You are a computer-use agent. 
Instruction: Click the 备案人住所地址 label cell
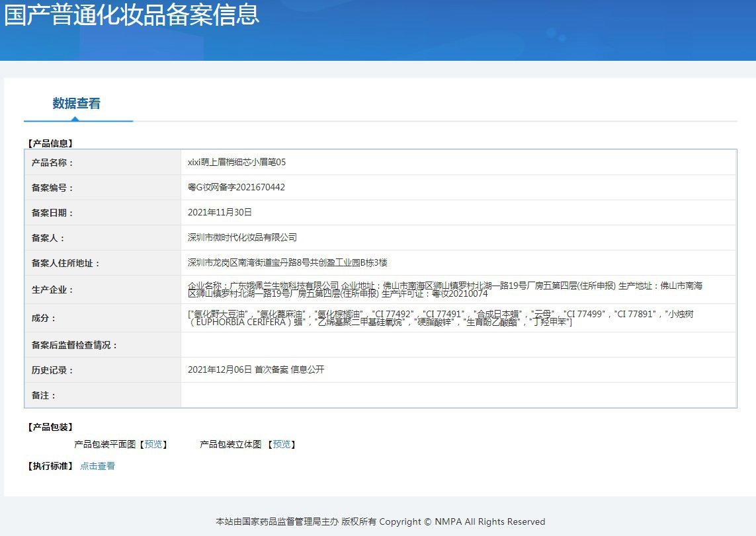103,262
